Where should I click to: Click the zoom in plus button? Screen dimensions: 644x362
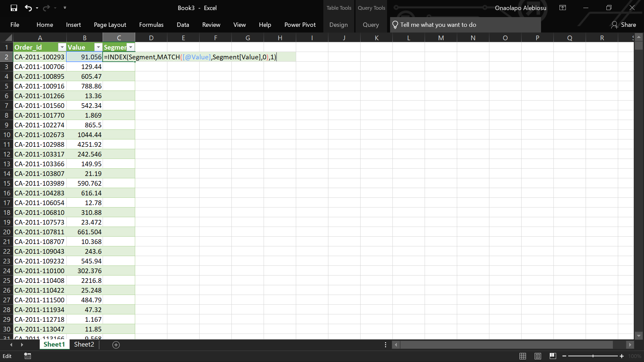622,356
